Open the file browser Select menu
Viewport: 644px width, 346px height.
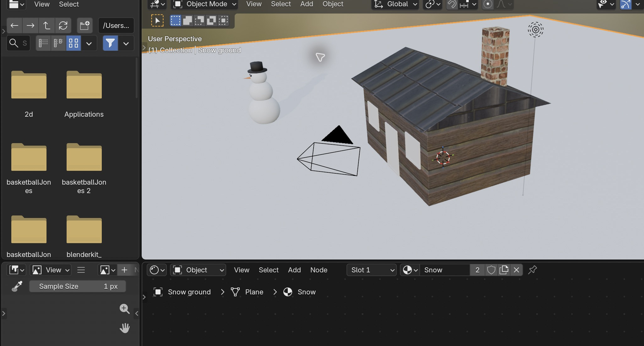coord(69,4)
